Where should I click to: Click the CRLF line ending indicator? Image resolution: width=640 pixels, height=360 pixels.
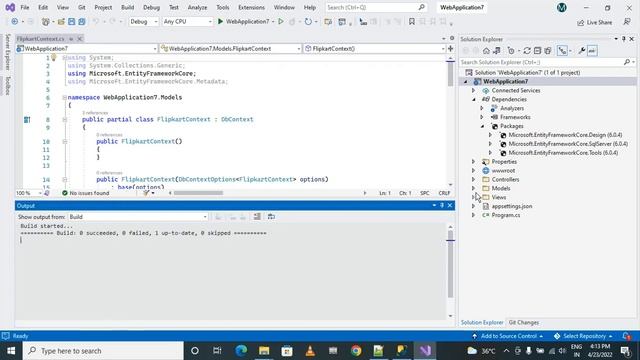click(x=444, y=193)
